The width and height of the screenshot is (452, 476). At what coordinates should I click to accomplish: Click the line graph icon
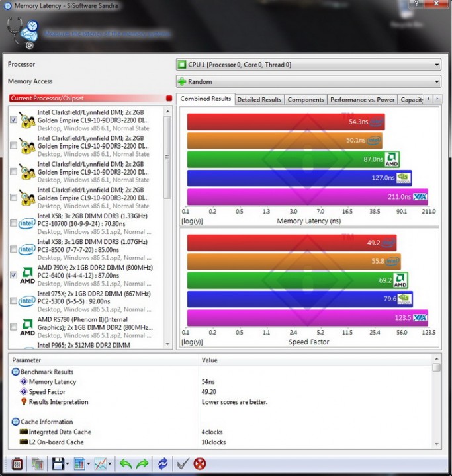point(101,464)
